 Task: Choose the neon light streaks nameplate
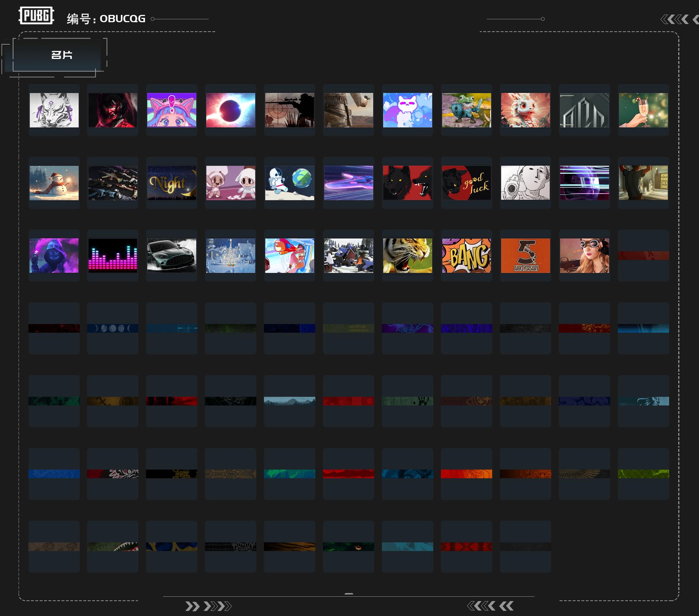tap(349, 183)
